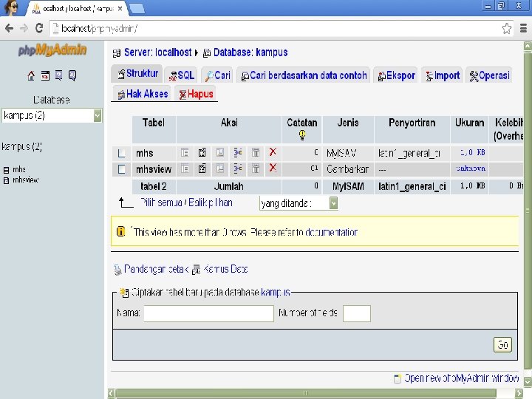532x399 pixels.
Task: Click the phpMyAdmin logo
Action: 52,50
